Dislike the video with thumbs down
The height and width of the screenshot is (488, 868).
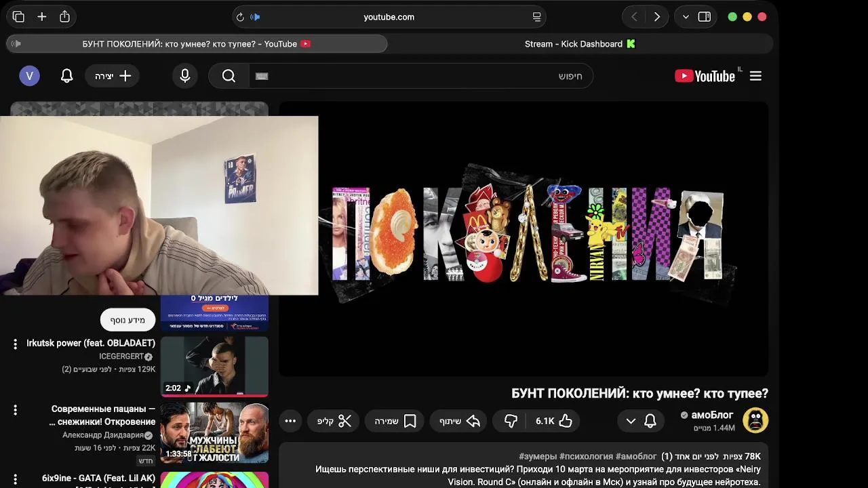click(511, 421)
